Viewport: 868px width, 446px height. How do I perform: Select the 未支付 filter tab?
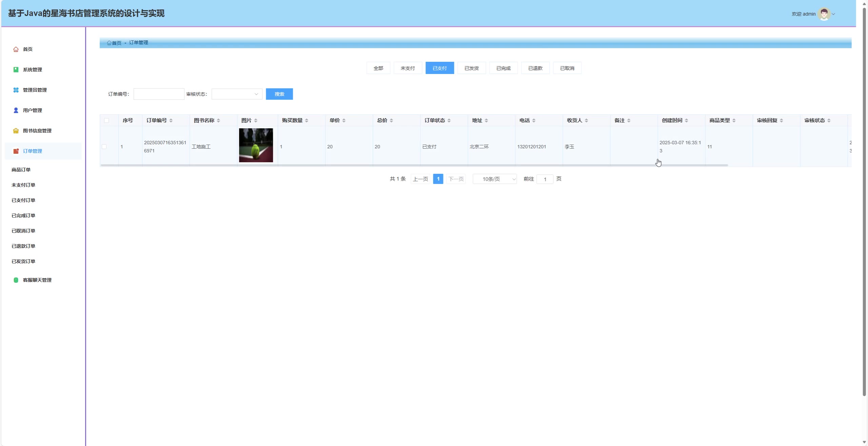coord(408,68)
